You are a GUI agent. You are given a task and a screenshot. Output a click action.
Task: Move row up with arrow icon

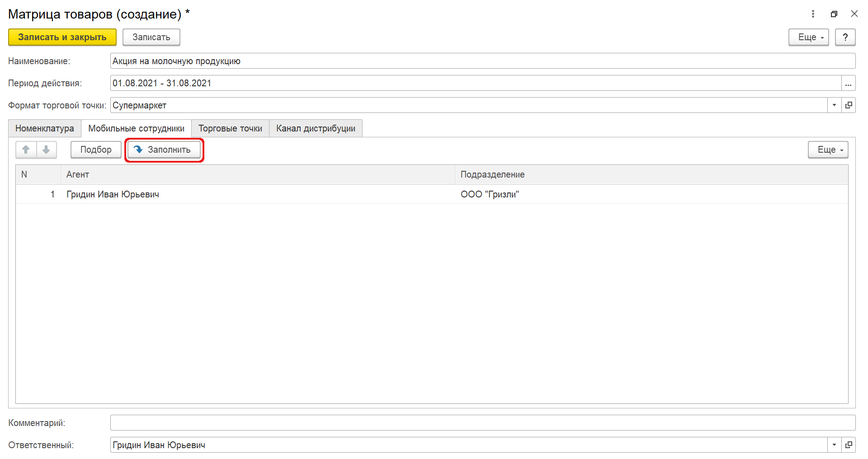pyautogui.click(x=26, y=150)
